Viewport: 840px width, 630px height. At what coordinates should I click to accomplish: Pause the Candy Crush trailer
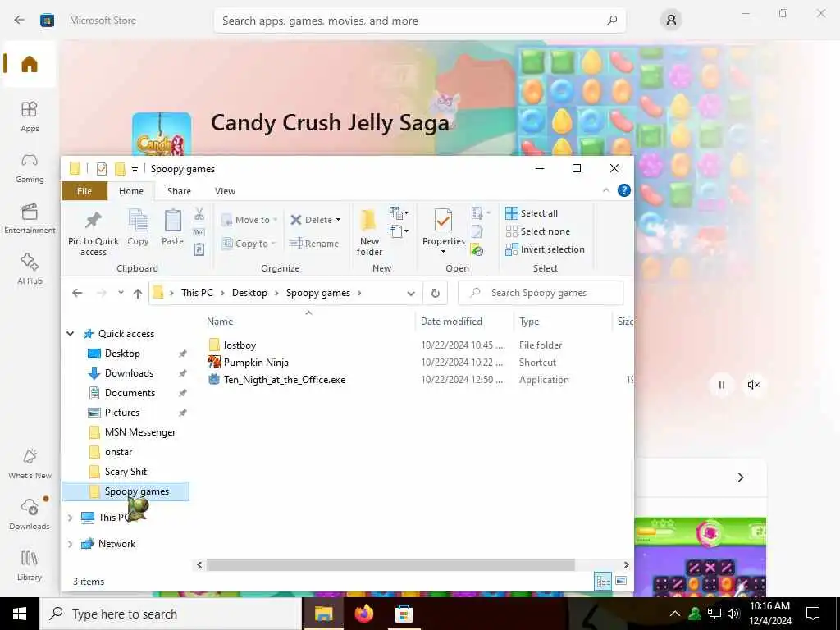[x=722, y=385]
